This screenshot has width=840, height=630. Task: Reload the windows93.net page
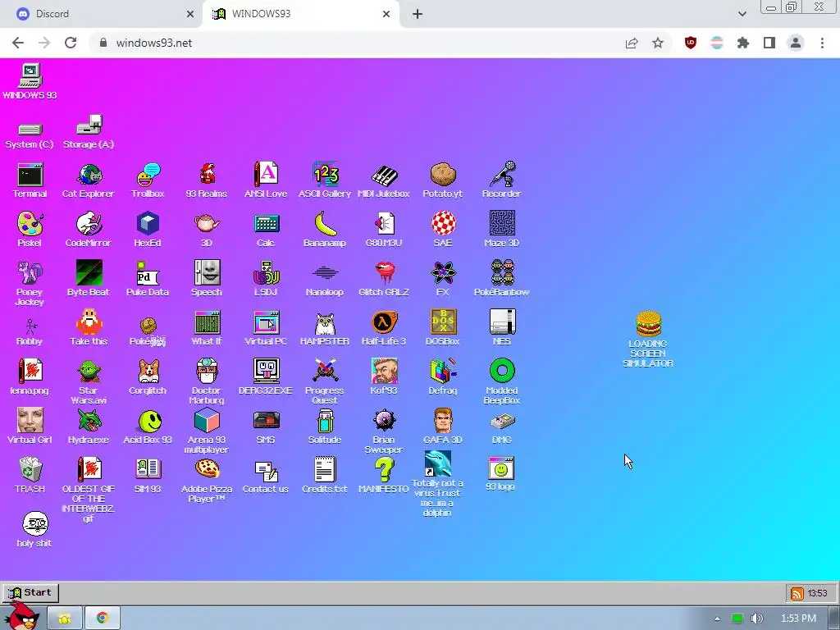click(71, 43)
